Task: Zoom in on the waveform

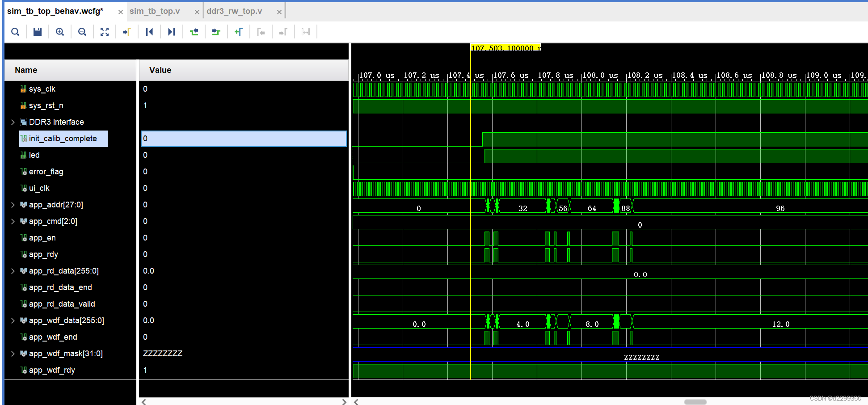Action: (60, 32)
